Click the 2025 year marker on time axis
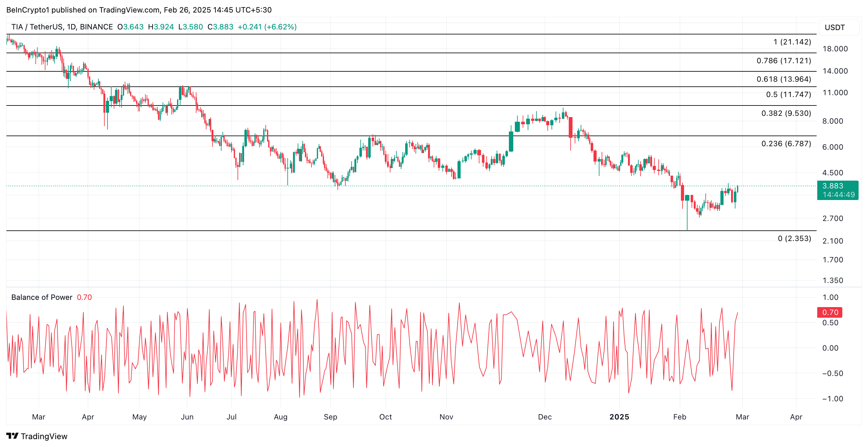Screen dimensions: 868x447 point(619,417)
